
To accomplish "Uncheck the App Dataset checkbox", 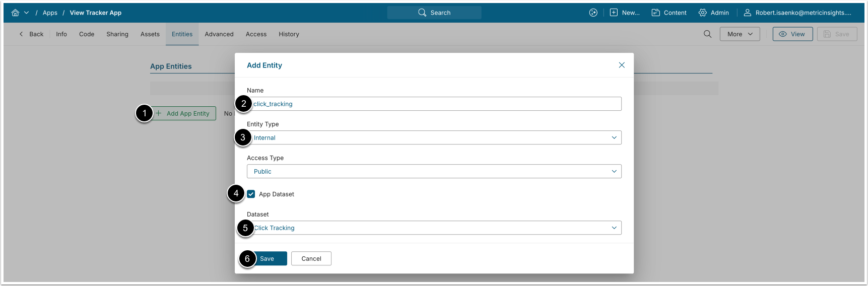I will click(251, 194).
